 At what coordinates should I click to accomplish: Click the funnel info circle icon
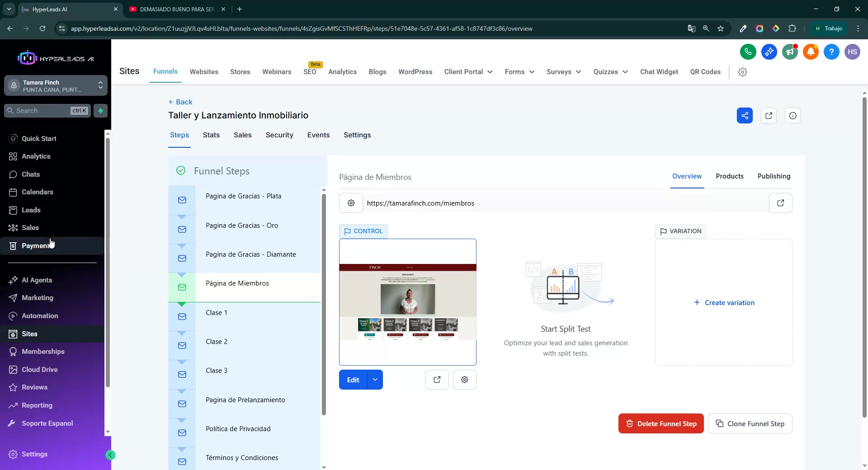click(793, 116)
